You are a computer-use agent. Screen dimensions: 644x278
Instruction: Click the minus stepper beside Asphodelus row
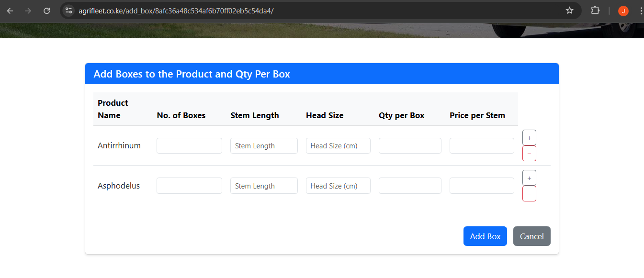point(529,193)
